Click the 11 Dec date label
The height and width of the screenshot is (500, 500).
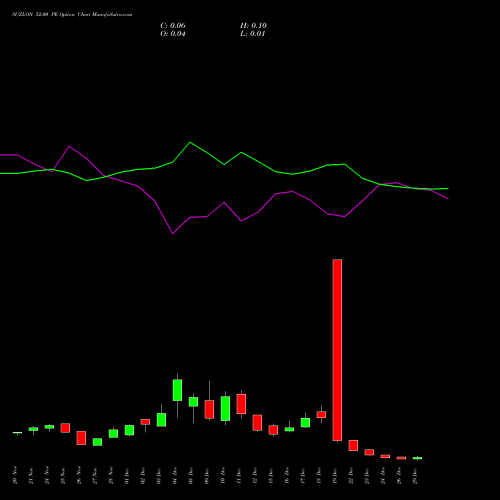(x=239, y=475)
